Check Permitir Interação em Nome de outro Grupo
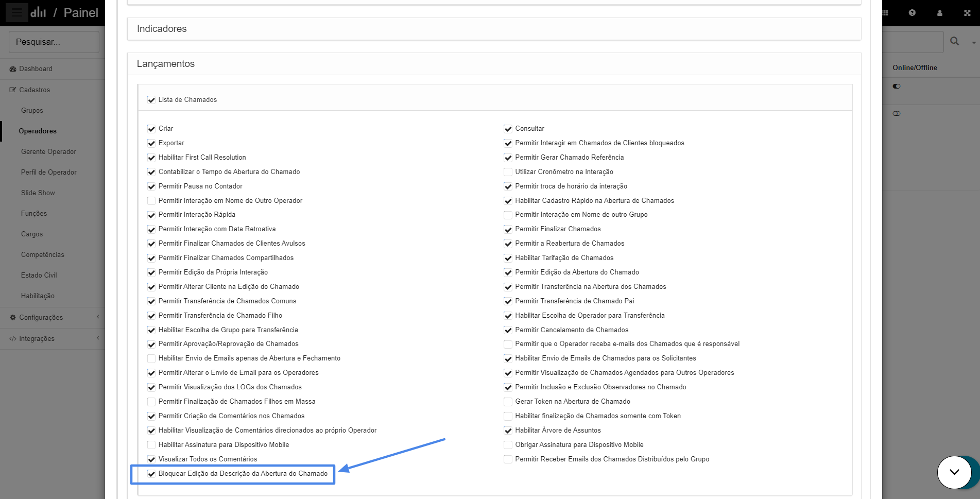This screenshot has height=499, width=980. click(508, 215)
